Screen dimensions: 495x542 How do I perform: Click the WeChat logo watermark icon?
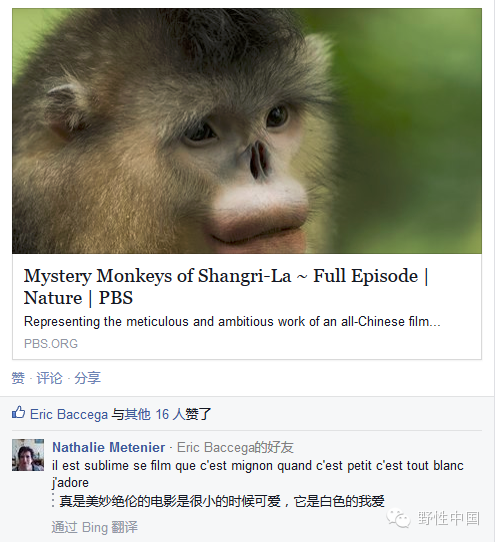point(398,518)
